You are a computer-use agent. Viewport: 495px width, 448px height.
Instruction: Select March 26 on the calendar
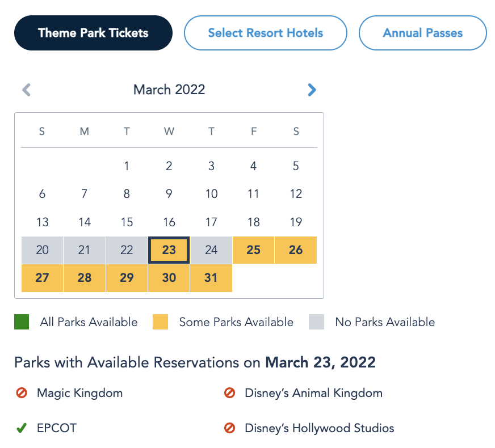click(296, 250)
